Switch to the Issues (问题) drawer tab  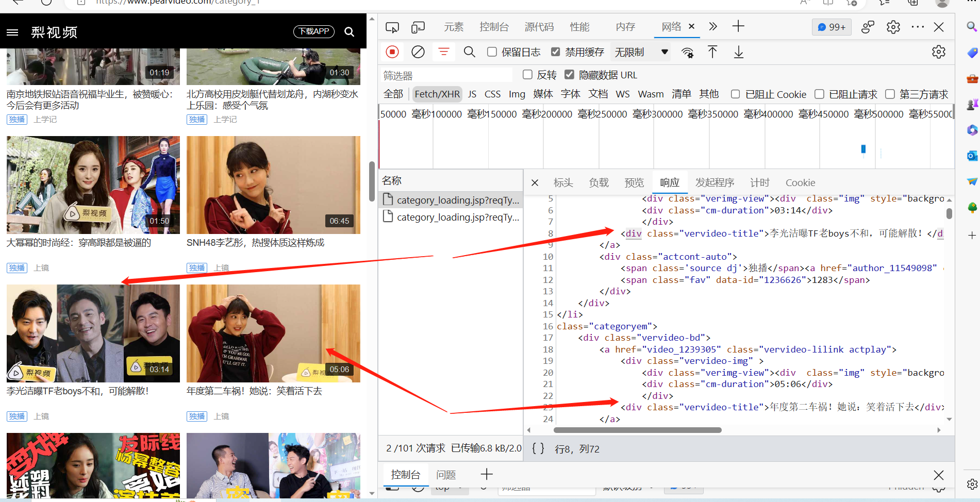tap(446, 475)
